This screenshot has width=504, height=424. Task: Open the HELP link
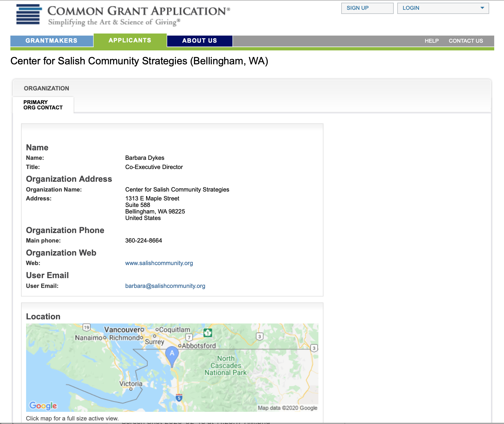(431, 41)
